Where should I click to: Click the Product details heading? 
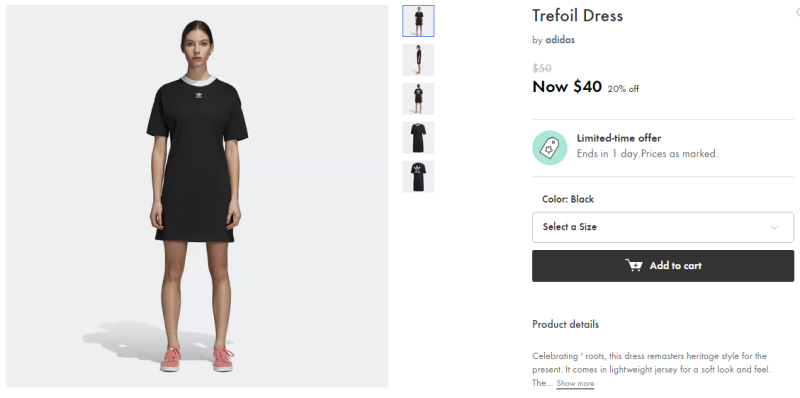[565, 325]
